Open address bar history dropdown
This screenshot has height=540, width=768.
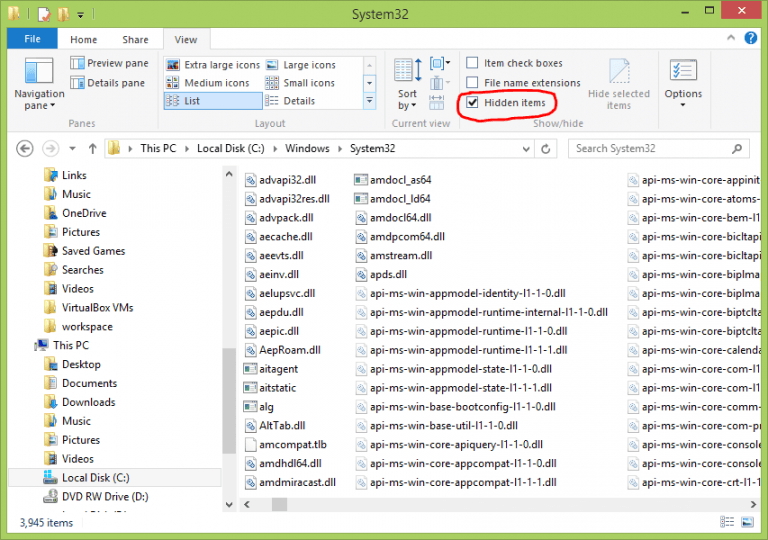(x=523, y=148)
